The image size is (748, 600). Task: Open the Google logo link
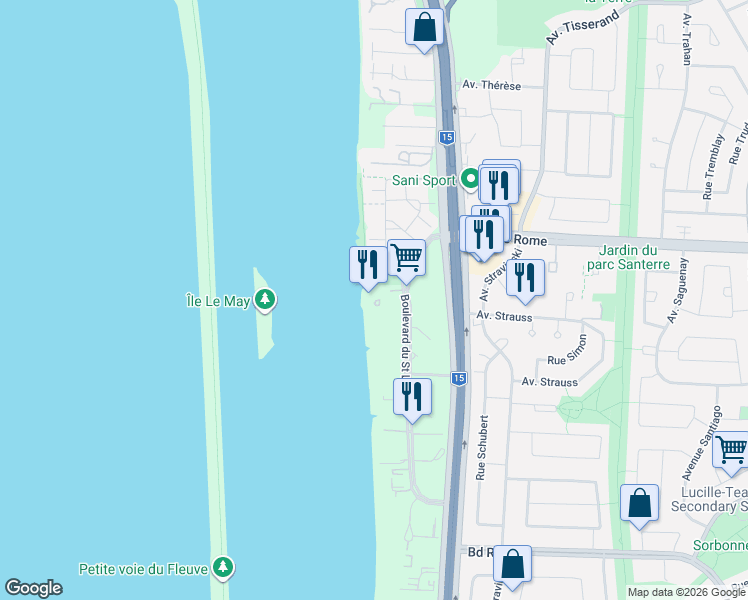(x=33, y=588)
